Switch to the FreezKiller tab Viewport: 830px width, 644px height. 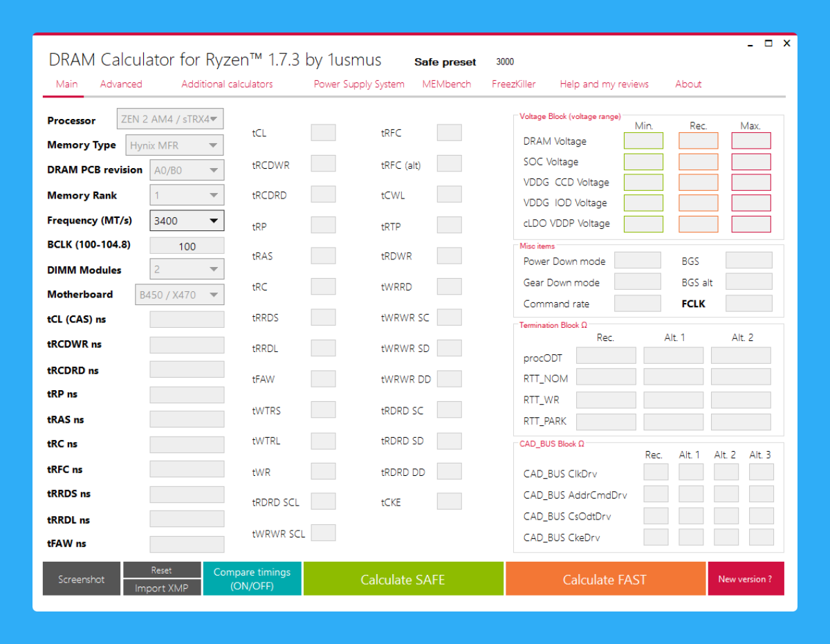point(514,84)
